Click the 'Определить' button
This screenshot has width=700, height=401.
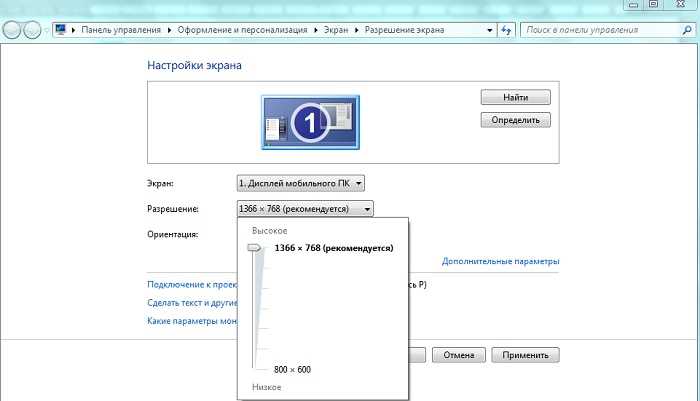point(516,120)
